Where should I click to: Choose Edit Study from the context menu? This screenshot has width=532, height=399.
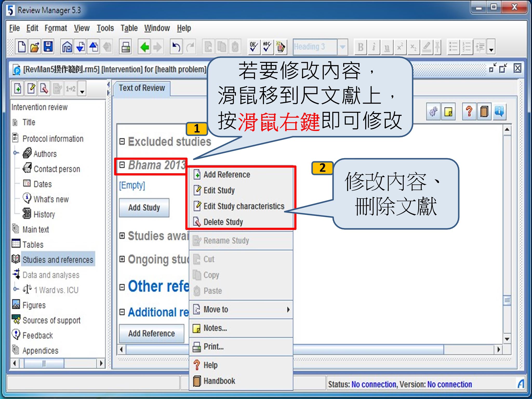point(219,190)
